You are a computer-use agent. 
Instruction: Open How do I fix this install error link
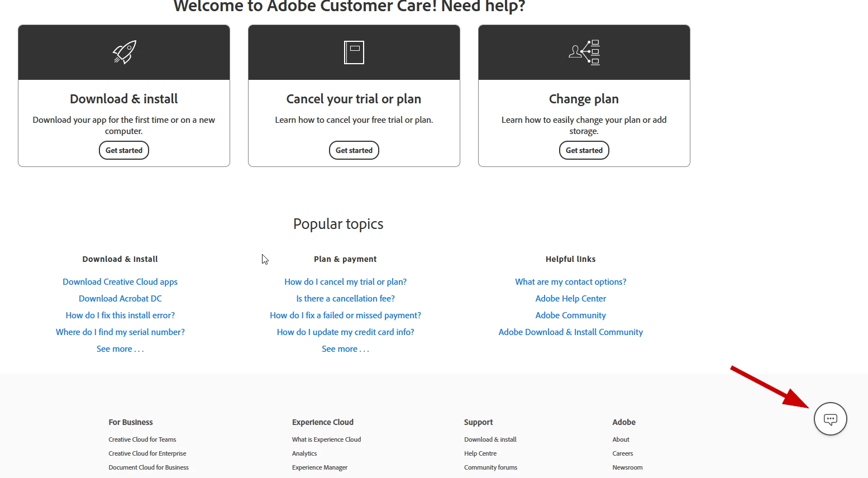pyautogui.click(x=120, y=316)
